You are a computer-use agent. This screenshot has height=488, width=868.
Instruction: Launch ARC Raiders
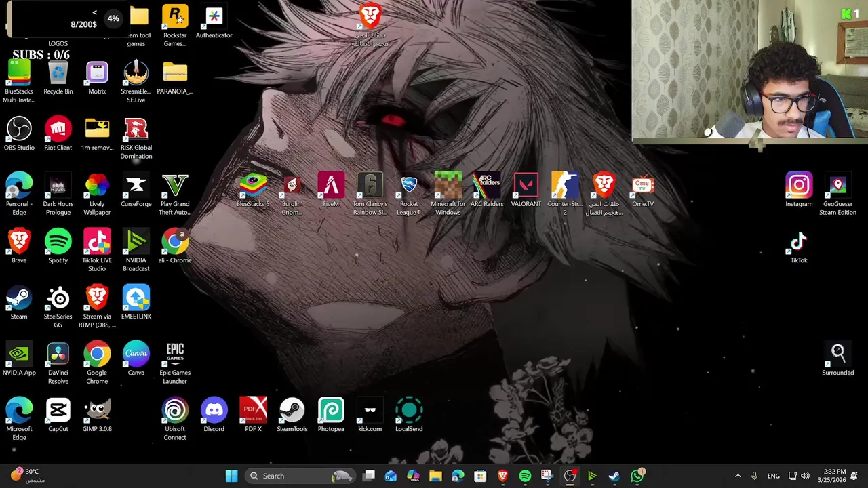tap(487, 190)
